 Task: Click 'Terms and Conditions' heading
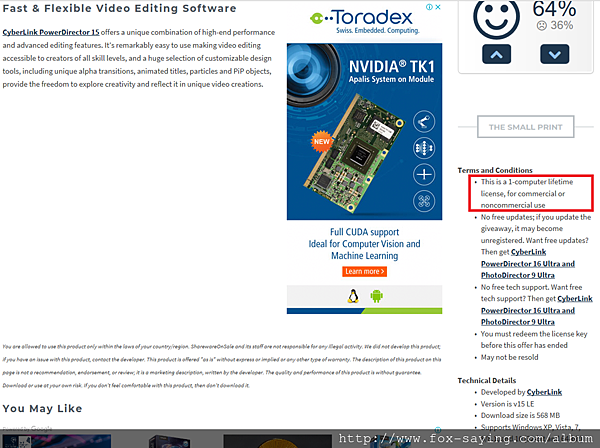click(x=495, y=170)
